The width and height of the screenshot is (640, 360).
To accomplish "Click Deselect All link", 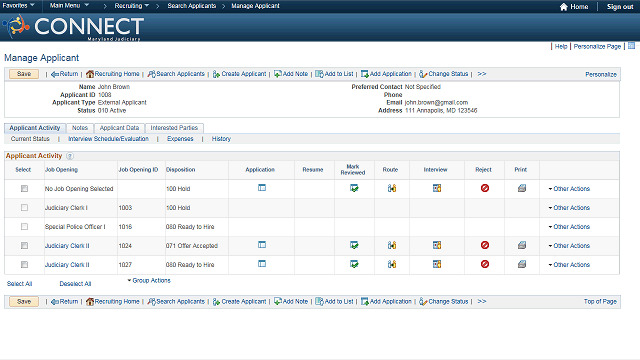I will 75,284.
